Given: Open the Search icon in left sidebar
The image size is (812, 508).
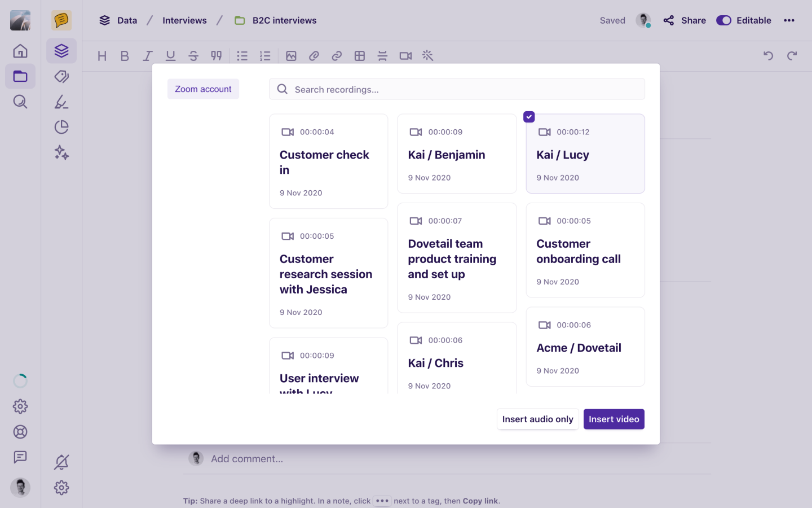Looking at the screenshot, I should 20,102.
